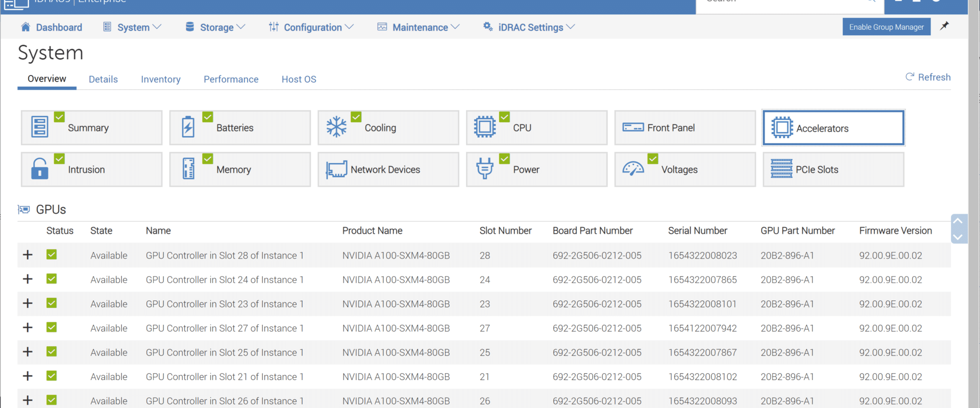Open the Dashboard home icon
This screenshot has width=980, height=408.
coord(26,27)
